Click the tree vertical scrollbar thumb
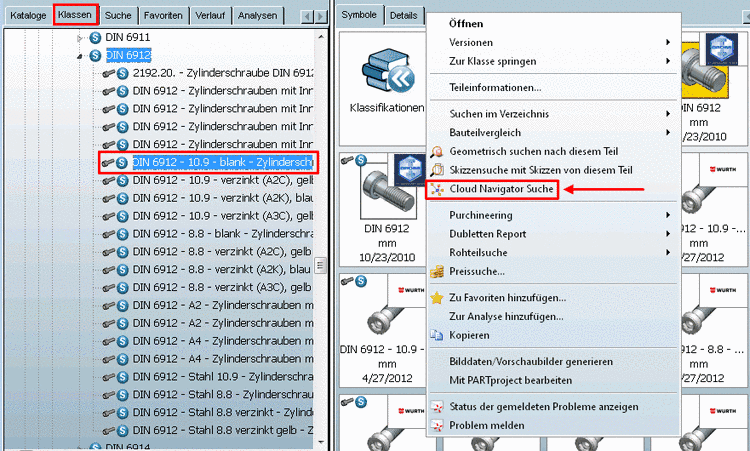The height and width of the screenshot is (451, 750). [x=320, y=265]
